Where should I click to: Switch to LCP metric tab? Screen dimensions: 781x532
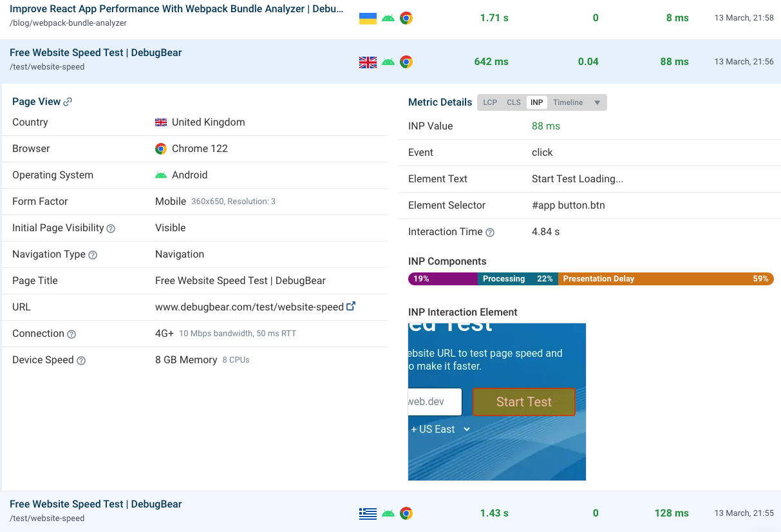point(490,102)
